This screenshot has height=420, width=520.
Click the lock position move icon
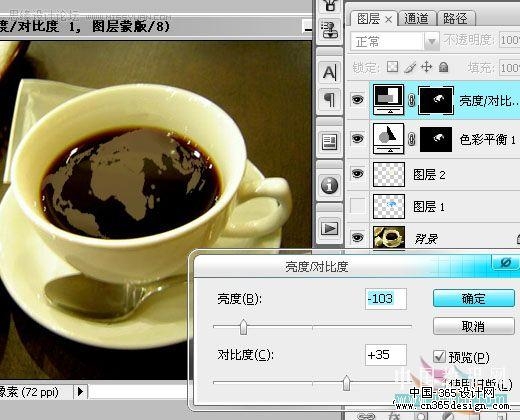click(426, 67)
